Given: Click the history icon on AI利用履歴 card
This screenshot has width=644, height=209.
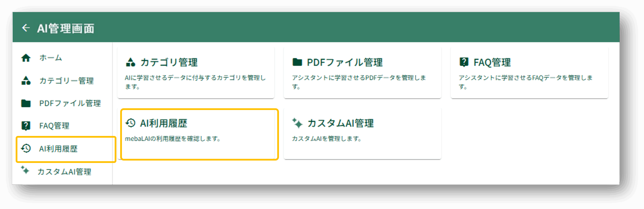Looking at the screenshot, I should 131,123.
